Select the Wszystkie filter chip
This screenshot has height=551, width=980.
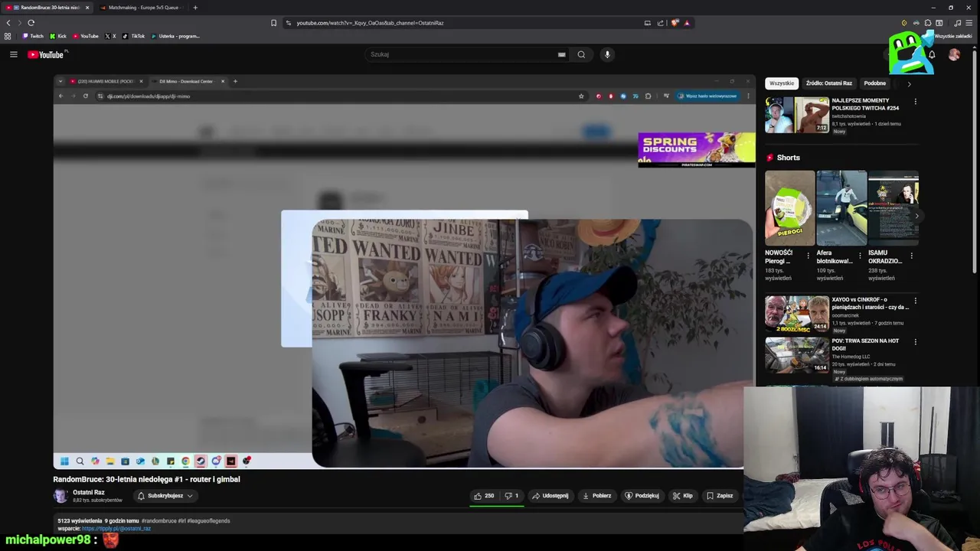click(782, 83)
